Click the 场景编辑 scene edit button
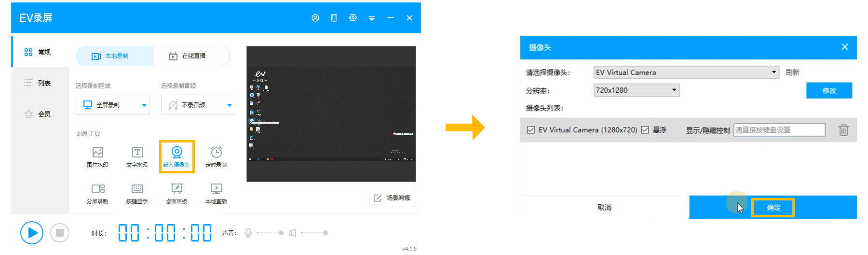Screen dimensions: 868x255 (393, 198)
